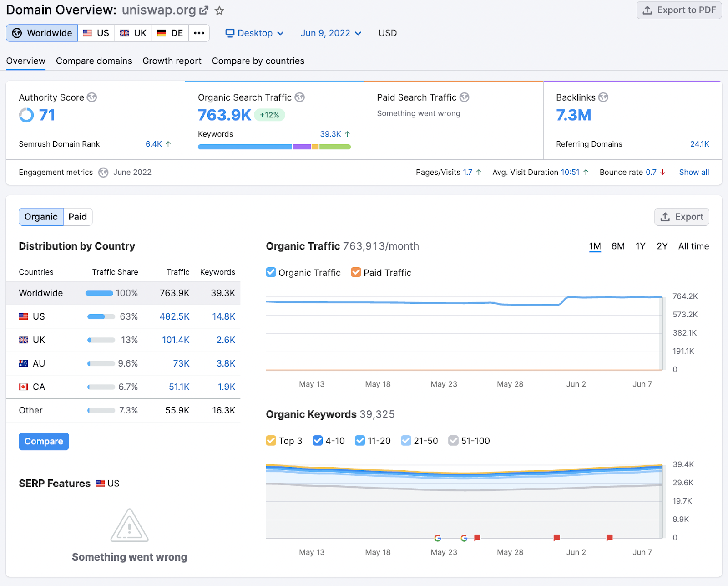Toggle the Top 3 keywords checkbox

(x=271, y=441)
